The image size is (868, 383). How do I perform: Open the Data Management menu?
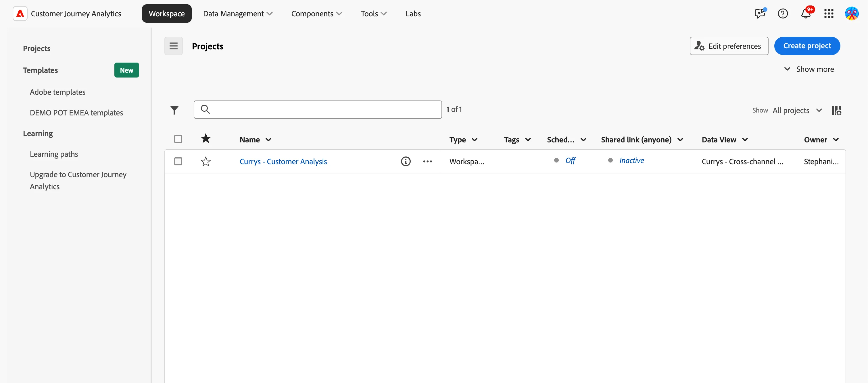tap(238, 13)
